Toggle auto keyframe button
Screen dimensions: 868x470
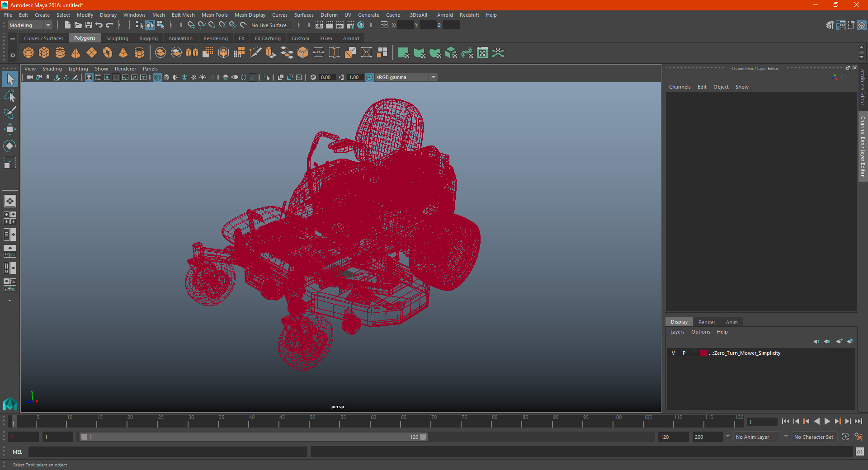point(845,437)
